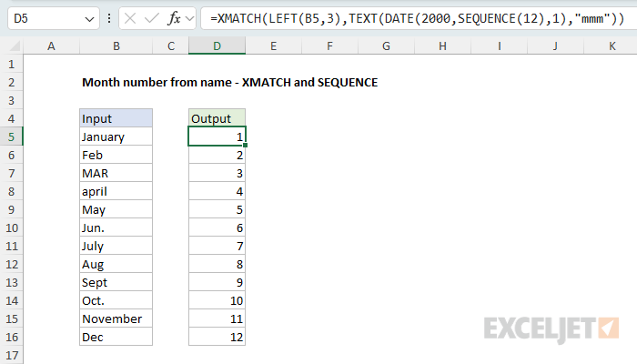Select column K header

pos(612,45)
